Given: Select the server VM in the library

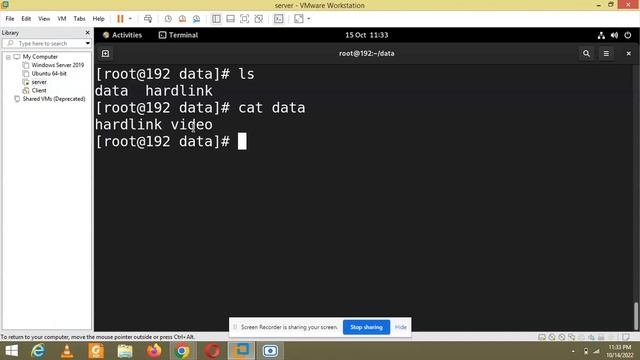Looking at the screenshot, I should [39, 82].
